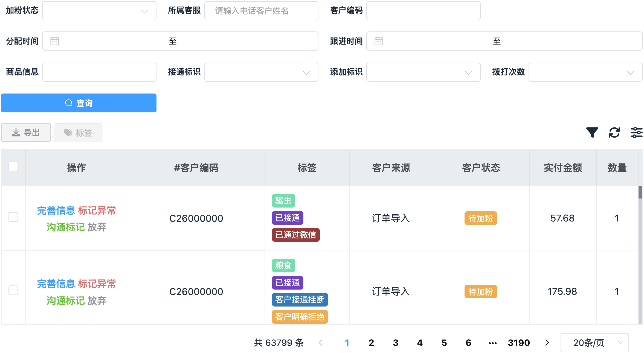Click calendar icon in 分配时间 field
This screenshot has width=644, height=353.
coord(54,41)
